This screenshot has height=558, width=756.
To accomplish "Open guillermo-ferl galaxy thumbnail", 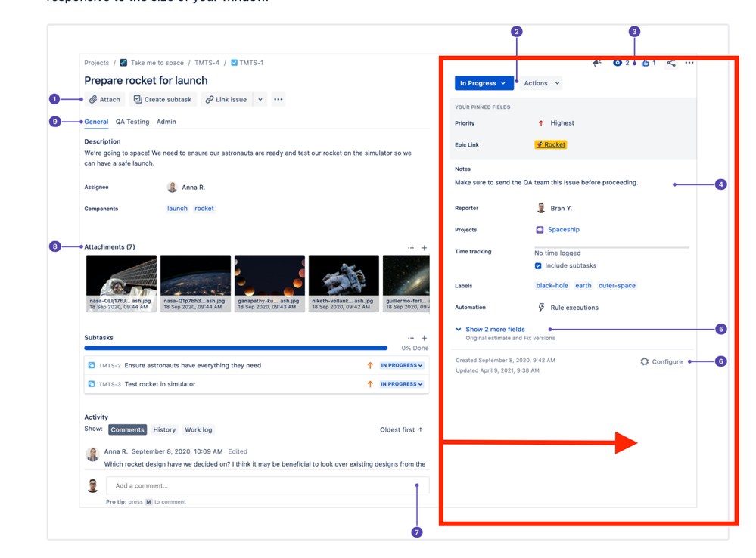I will 406,284.
